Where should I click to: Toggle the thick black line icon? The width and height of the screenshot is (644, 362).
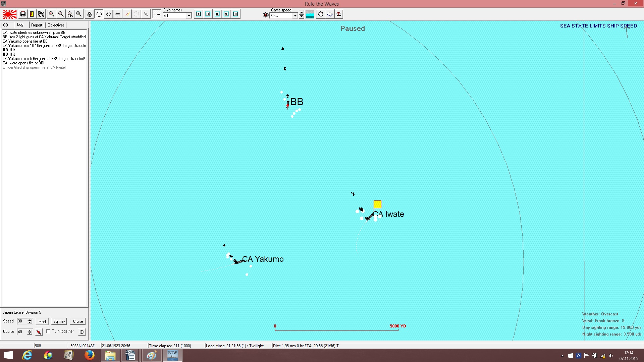pos(118,14)
